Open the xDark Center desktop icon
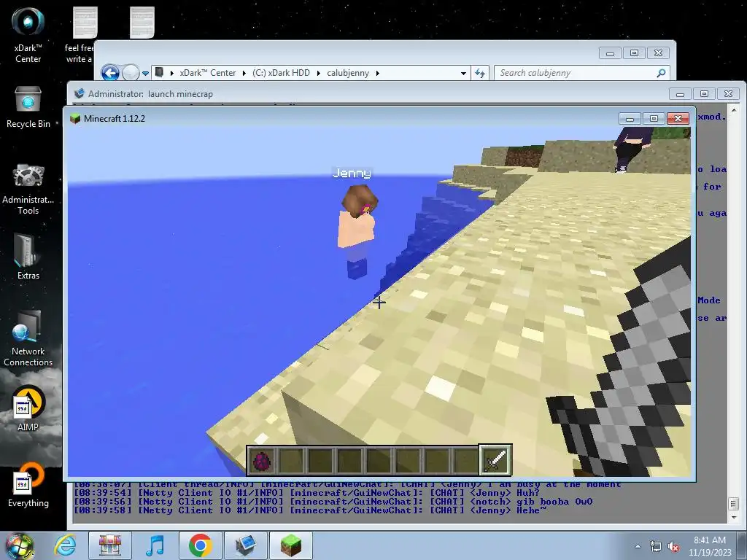747x560 pixels. 28,35
